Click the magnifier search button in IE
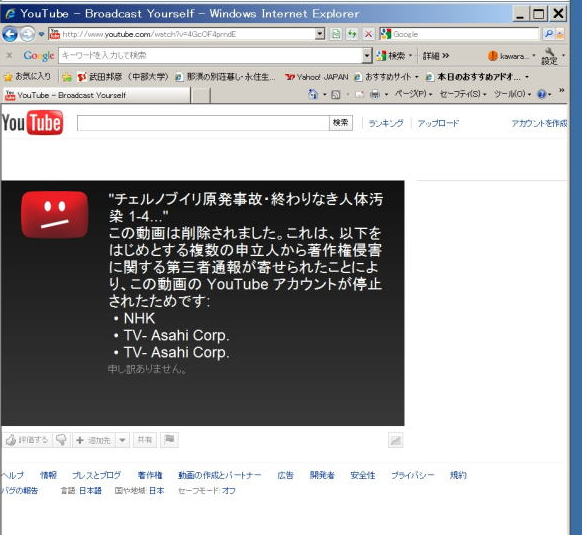Screen dimensions: 587x536 coord(548,34)
